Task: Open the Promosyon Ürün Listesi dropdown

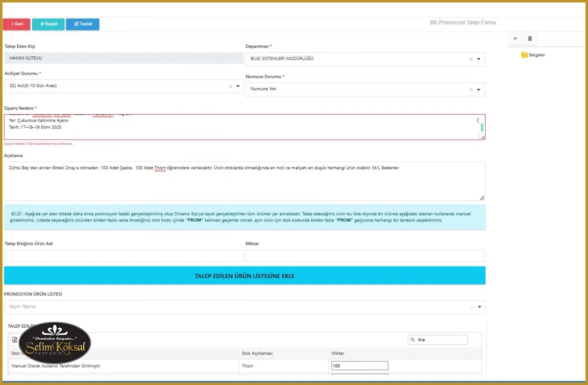Action: pos(479,307)
